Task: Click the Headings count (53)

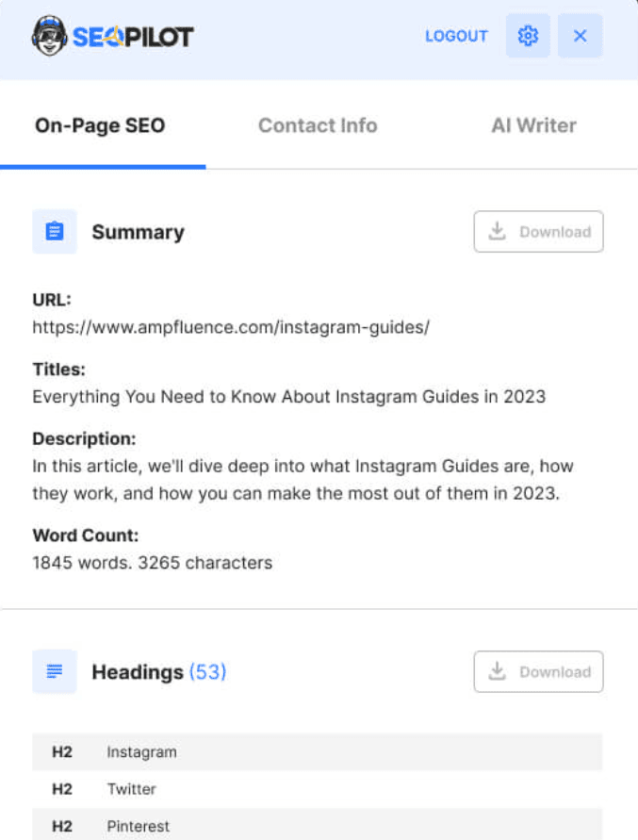Action: pos(207,672)
